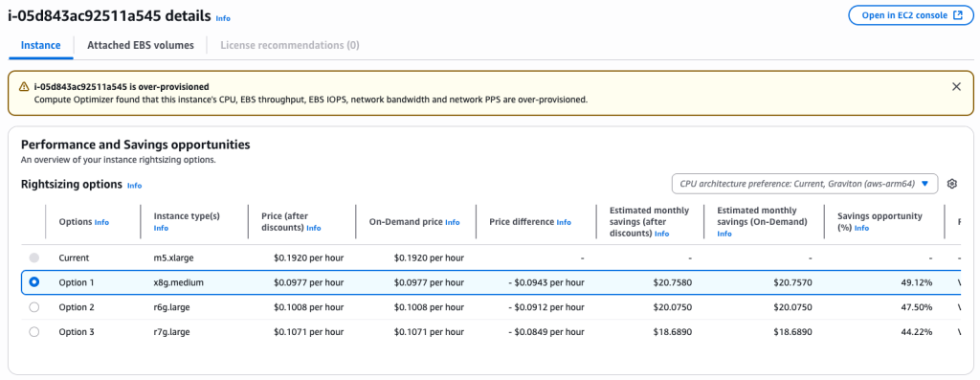Image resolution: width=980 pixels, height=380 pixels.
Task: Click Info link under monthly savings (On-Demand) header
Action: (x=725, y=234)
